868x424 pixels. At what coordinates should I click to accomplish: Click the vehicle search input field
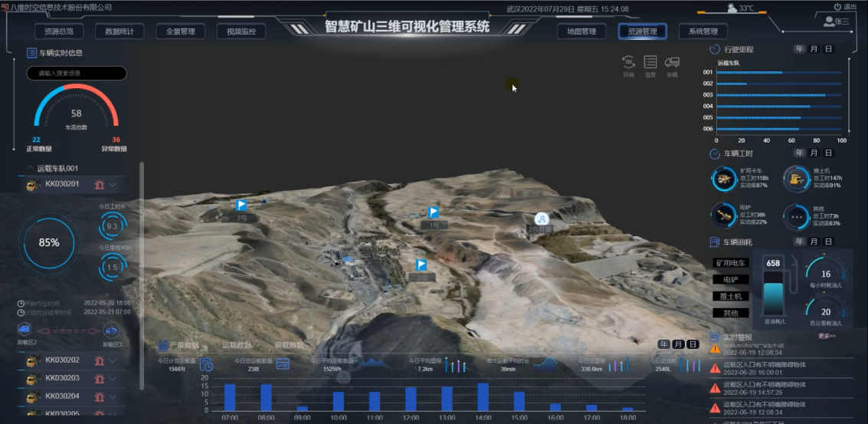point(77,74)
